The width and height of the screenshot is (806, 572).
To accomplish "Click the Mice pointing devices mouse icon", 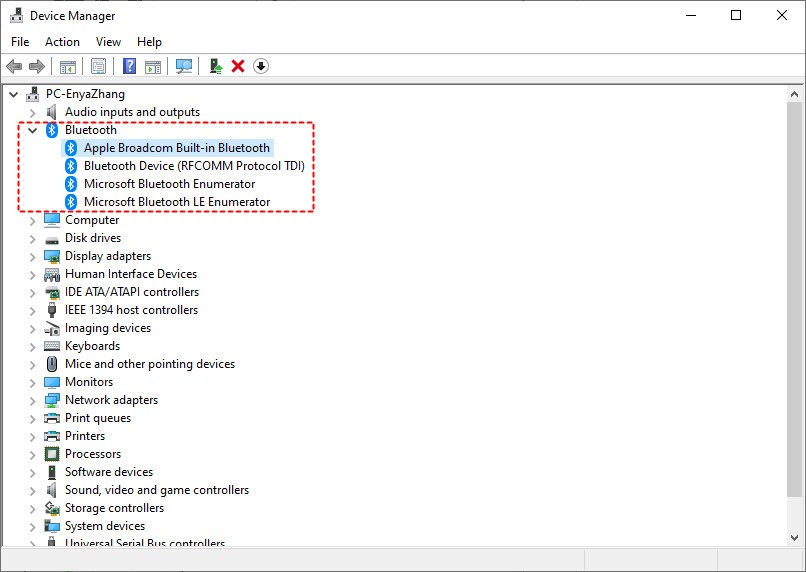I will [x=52, y=364].
